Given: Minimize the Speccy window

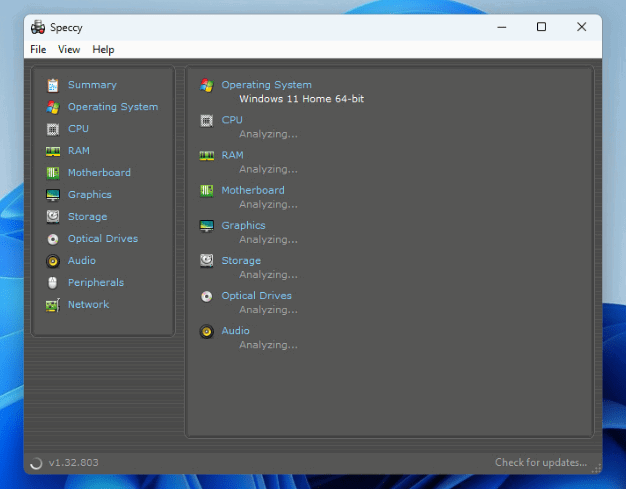Looking at the screenshot, I should (502, 27).
